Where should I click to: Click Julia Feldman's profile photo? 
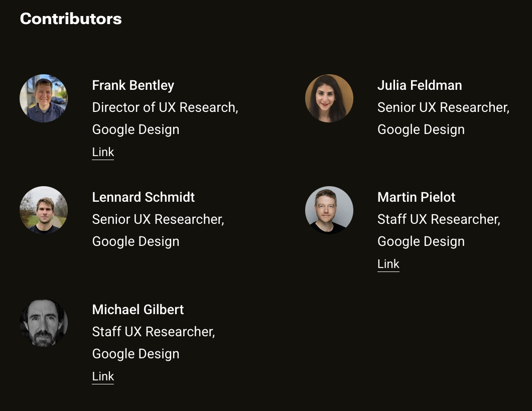click(x=329, y=98)
